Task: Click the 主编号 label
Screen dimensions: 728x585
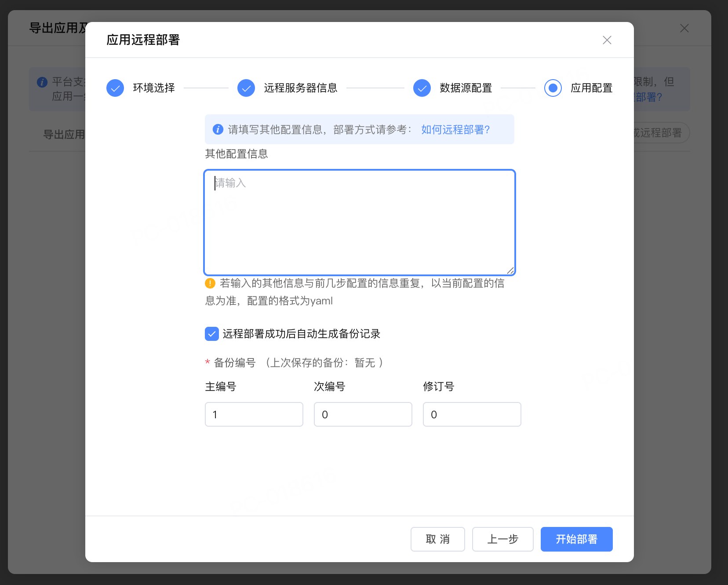Action: pyautogui.click(x=221, y=387)
